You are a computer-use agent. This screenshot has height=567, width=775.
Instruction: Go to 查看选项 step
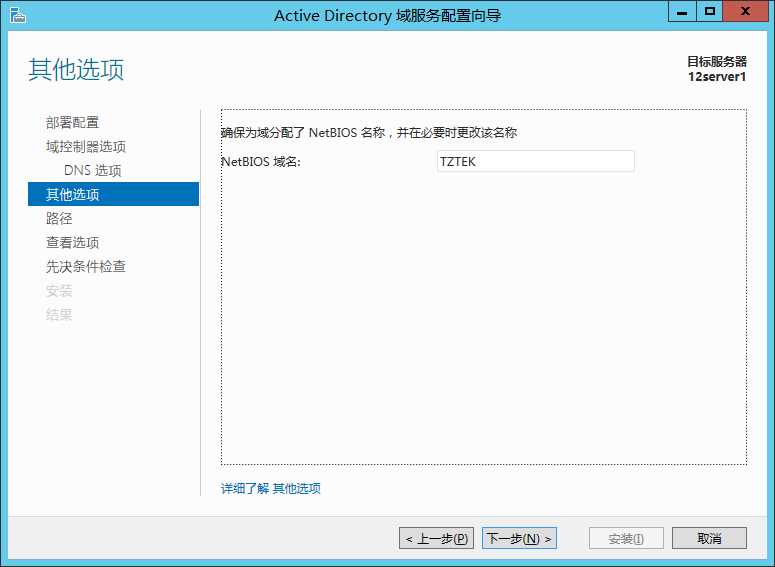coord(72,243)
